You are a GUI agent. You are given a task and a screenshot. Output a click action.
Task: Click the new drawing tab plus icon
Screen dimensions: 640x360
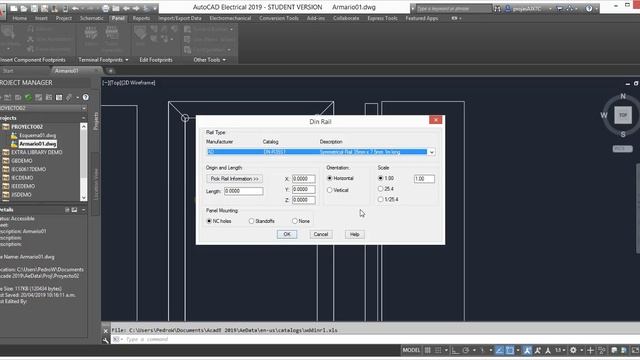pyautogui.click(x=111, y=71)
